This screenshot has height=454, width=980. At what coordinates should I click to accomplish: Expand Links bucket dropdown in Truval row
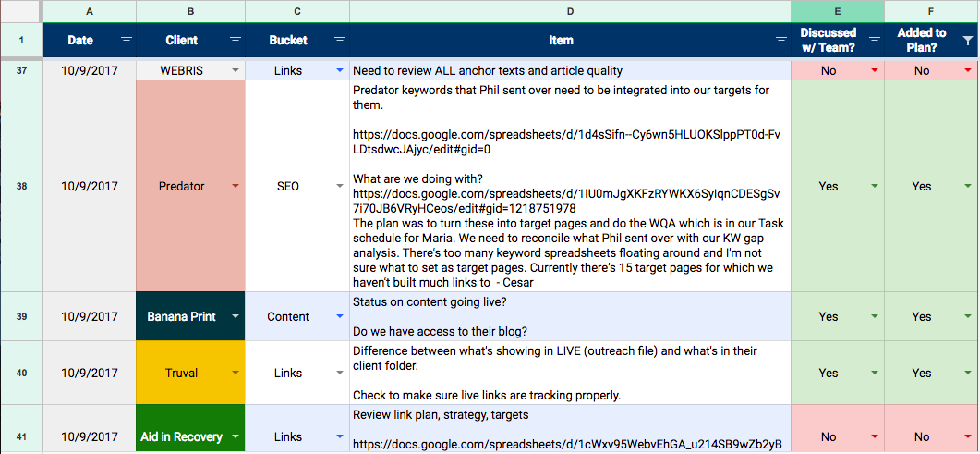tap(340, 373)
